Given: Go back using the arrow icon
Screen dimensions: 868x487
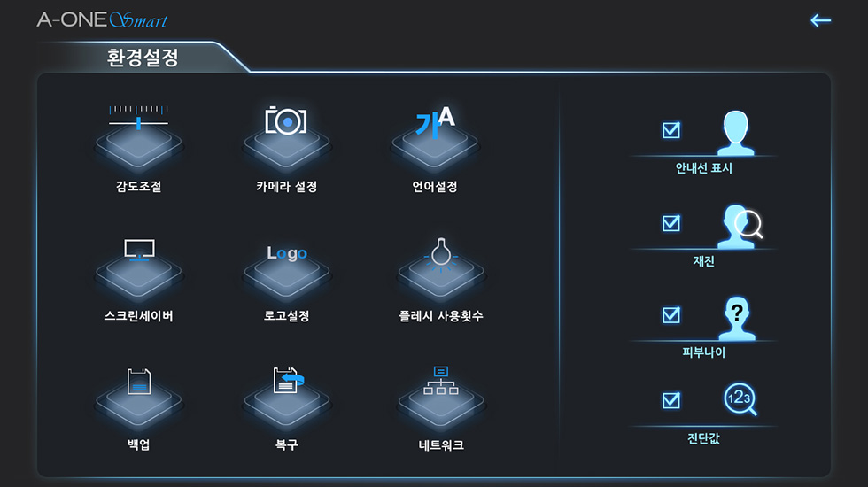Looking at the screenshot, I should (x=820, y=20).
